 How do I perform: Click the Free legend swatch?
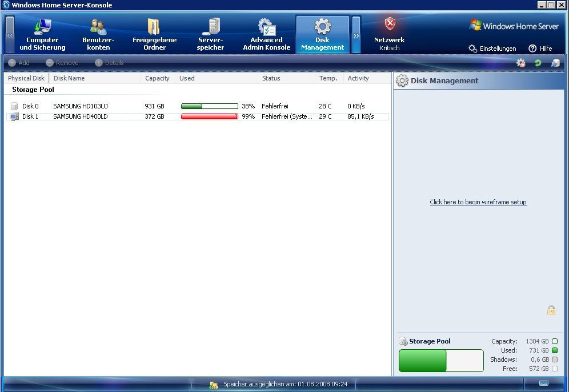pyautogui.click(x=555, y=369)
